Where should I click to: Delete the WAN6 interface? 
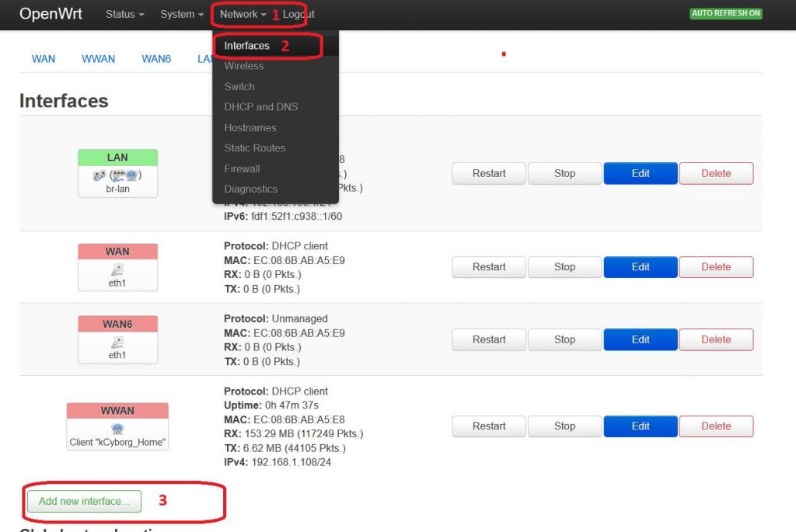(716, 339)
